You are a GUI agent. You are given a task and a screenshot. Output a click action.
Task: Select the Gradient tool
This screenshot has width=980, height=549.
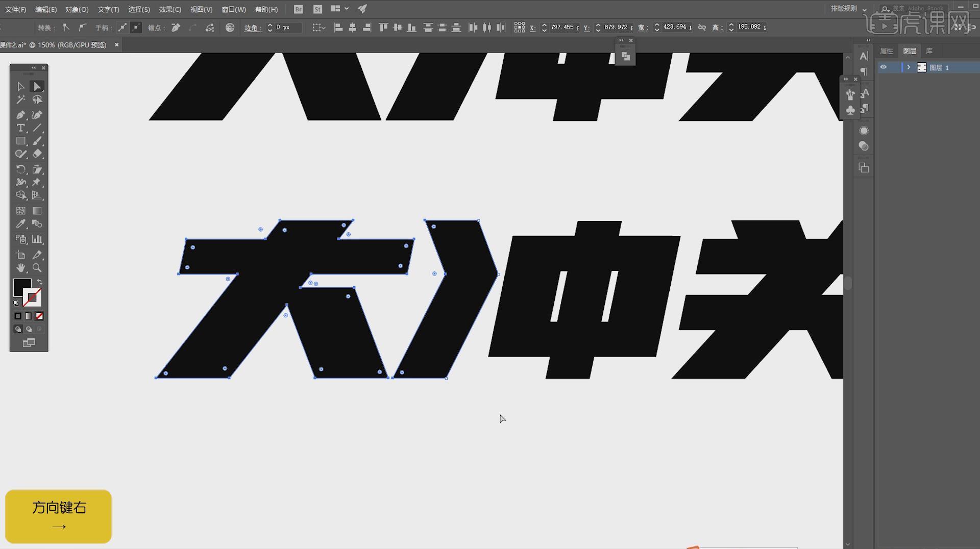pyautogui.click(x=37, y=211)
